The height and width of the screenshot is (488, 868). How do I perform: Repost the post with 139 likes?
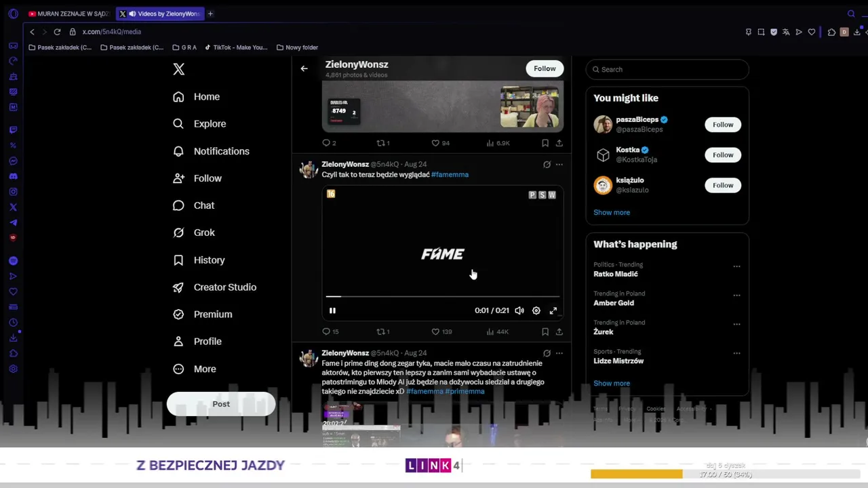pyautogui.click(x=381, y=331)
